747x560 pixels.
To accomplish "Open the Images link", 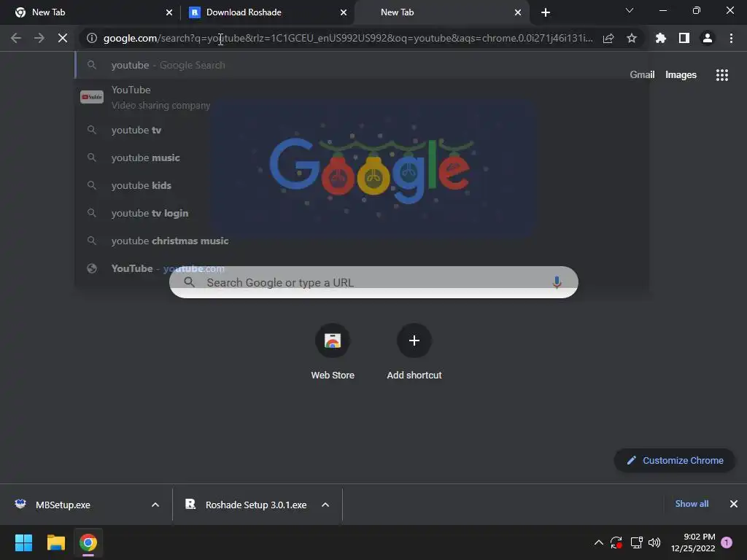I will coord(681,75).
